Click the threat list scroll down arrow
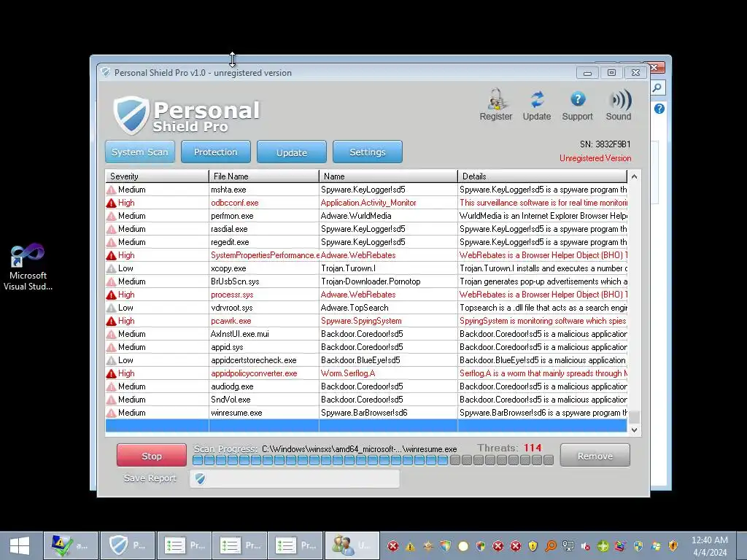747x560 pixels. point(634,429)
